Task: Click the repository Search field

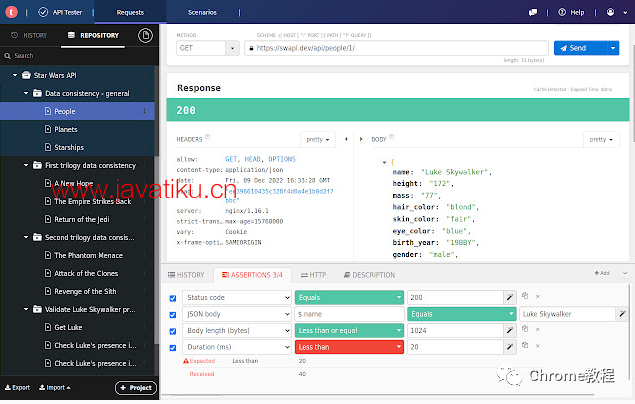Action: coord(80,56)
